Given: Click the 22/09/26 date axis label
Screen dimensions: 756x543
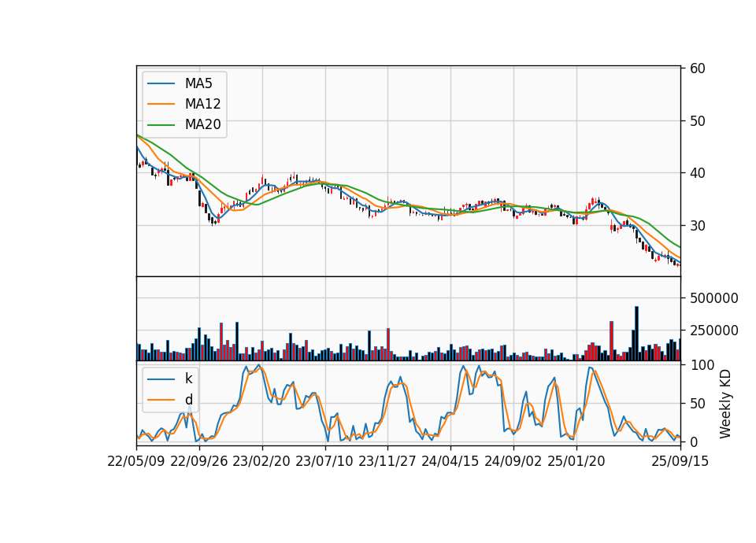Looking at the screenshot, I should [x=199, y=461].
